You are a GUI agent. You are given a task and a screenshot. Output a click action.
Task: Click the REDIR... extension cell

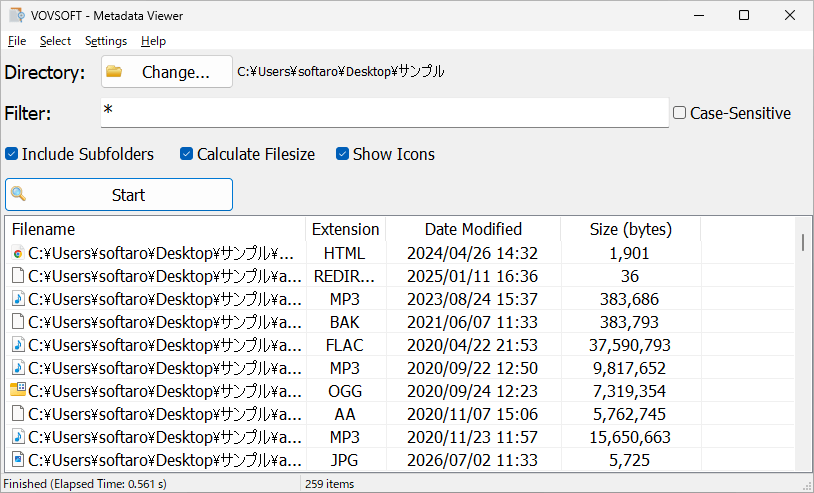pyautogui.click(x=344, y=276)
